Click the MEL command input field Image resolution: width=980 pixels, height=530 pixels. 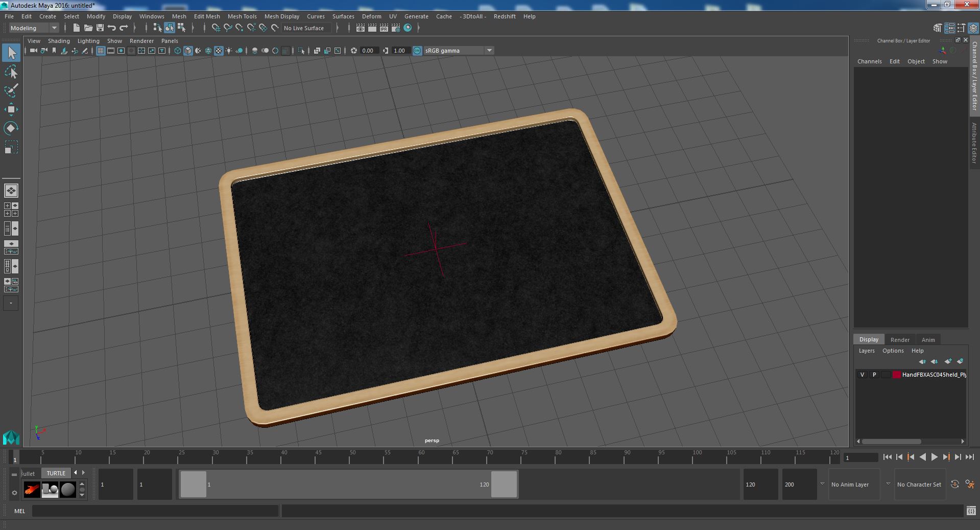coord(155,511)
